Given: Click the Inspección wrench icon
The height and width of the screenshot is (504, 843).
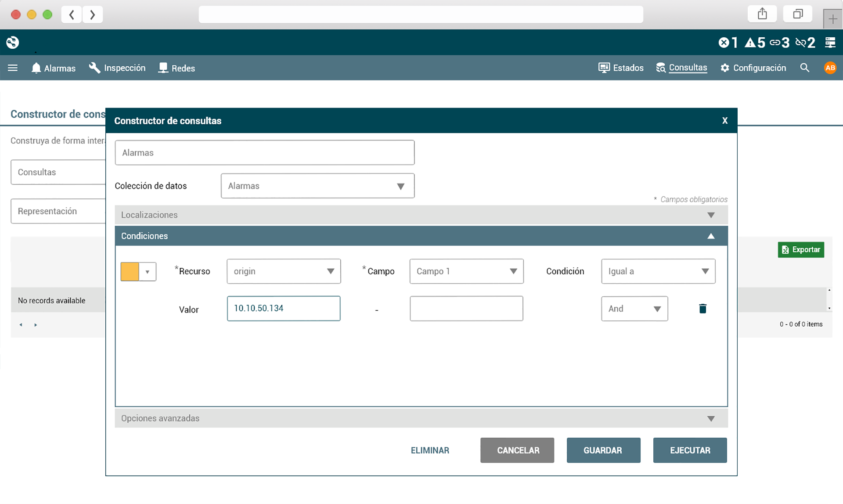Looking at the screenshot, I should click(94, 68).
